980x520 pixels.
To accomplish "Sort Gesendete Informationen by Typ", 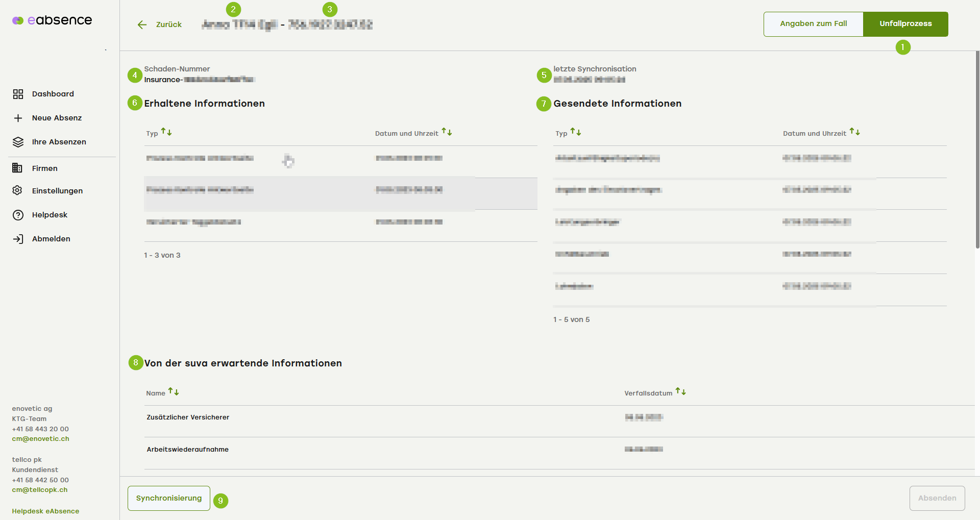I will tap(576, 132).
